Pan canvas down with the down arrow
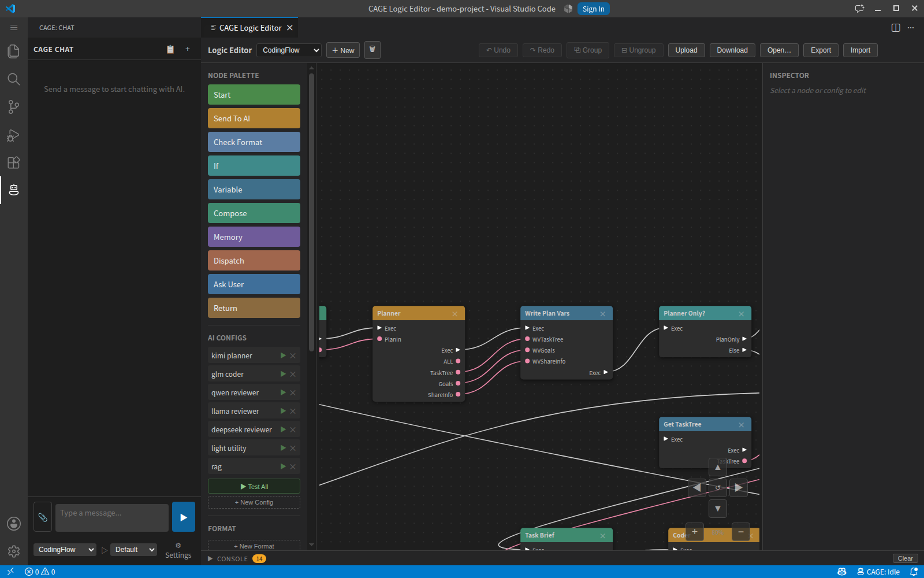 click(x=718, y=509)
